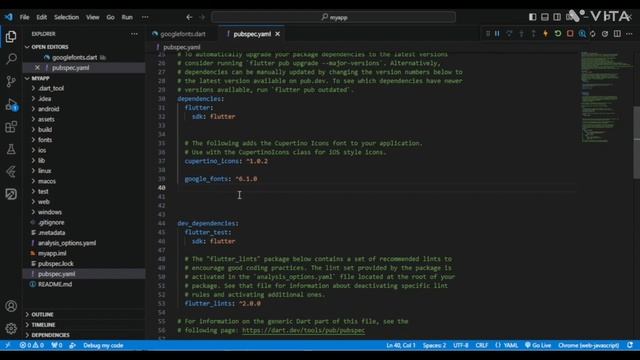Open analysis_options.yaml file
640x360 pixels.
point(67,243)
